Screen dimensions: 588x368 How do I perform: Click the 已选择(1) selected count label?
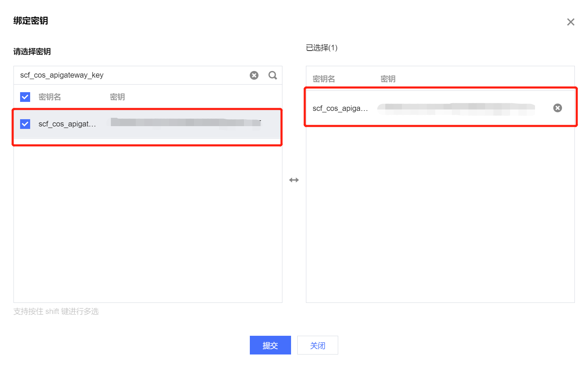click(x=322, y=48)
